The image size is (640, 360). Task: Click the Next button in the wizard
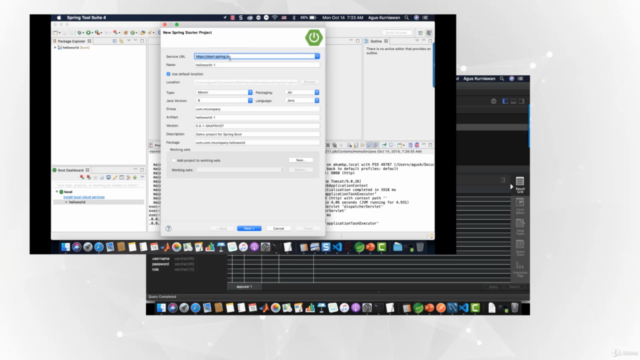(249, 228)
